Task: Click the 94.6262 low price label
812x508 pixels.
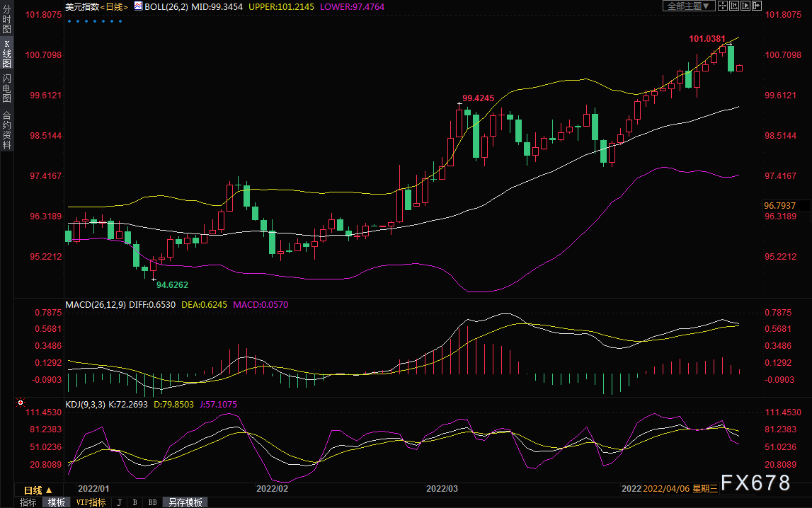Action: [x=173, y=285]
